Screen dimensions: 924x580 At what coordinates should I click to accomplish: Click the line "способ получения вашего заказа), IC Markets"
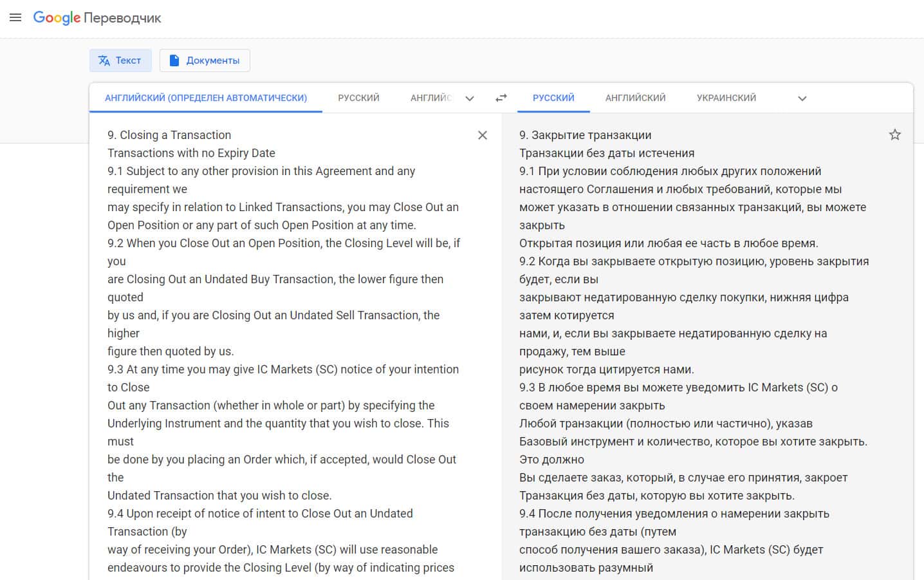pyautogui.click(x=671, y=550)
